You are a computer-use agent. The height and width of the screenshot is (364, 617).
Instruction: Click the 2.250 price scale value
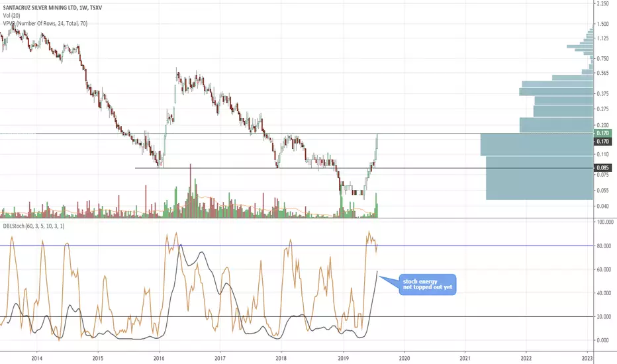pyautogui.click(x=603, y=3)
